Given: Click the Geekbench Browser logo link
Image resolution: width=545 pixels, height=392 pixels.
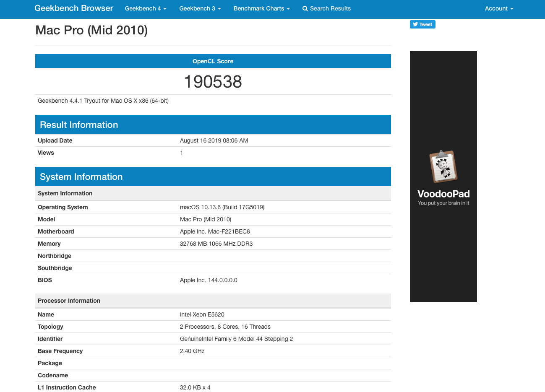Looking at the screenshot, I should [x=74, y=8].
